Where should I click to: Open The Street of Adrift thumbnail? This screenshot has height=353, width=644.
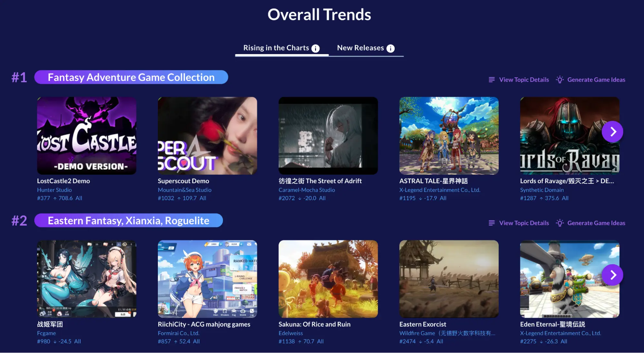click(x=328, y=136)
